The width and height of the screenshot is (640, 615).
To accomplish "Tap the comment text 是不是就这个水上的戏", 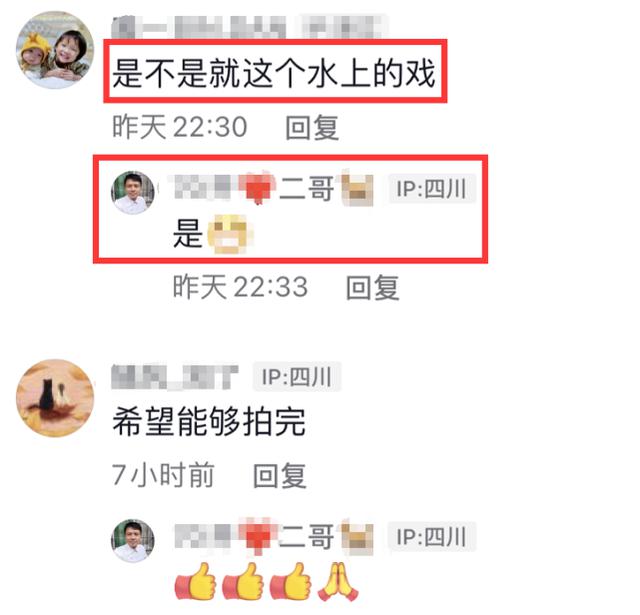I will pos(274,73).
